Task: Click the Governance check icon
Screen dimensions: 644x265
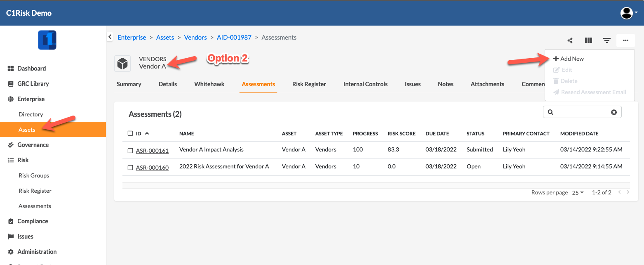Action: (11, 145)
